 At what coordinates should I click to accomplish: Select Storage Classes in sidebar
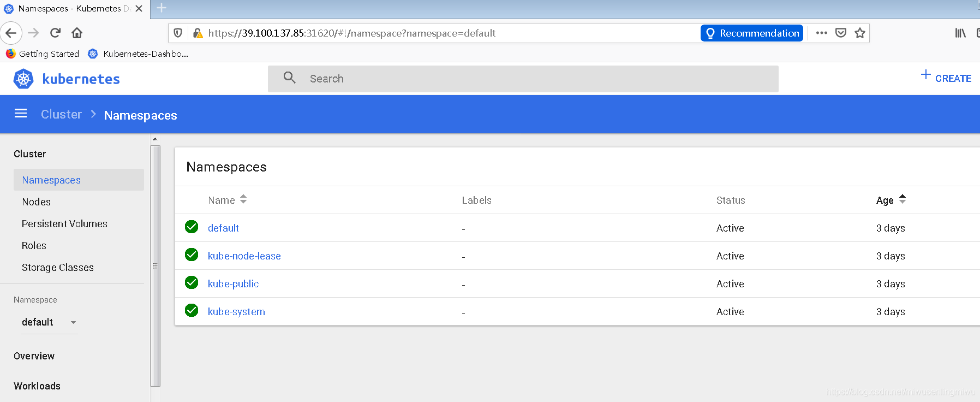[58, 268]
